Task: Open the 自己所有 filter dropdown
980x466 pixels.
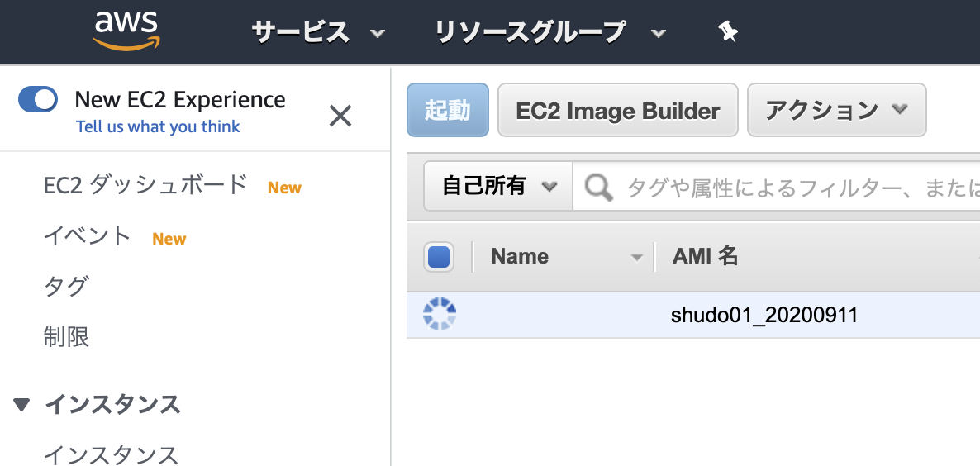Action: point(498,186)
